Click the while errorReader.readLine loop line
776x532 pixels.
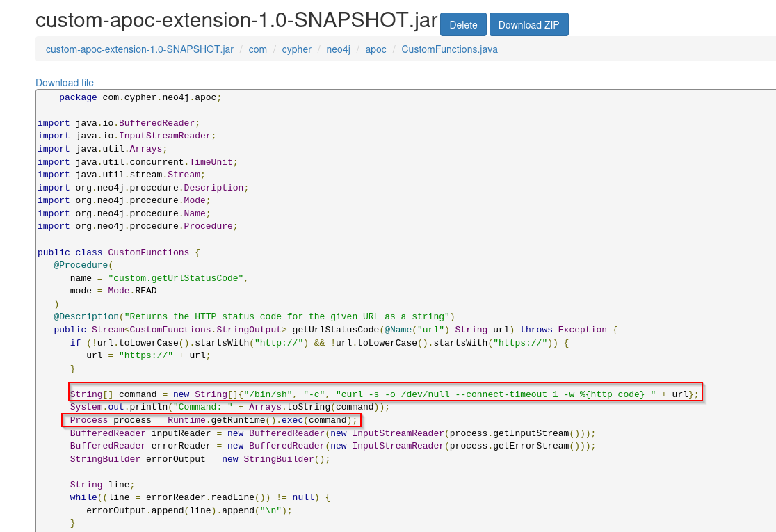200,497
